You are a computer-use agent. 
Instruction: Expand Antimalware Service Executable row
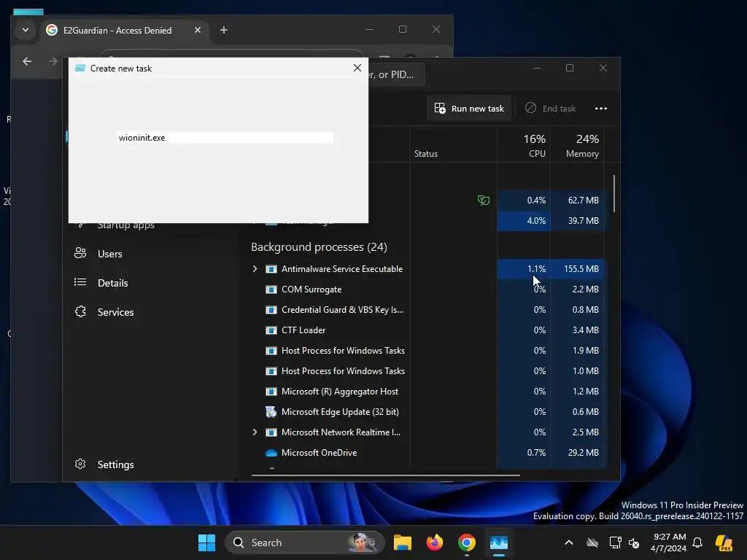(255, 269)
